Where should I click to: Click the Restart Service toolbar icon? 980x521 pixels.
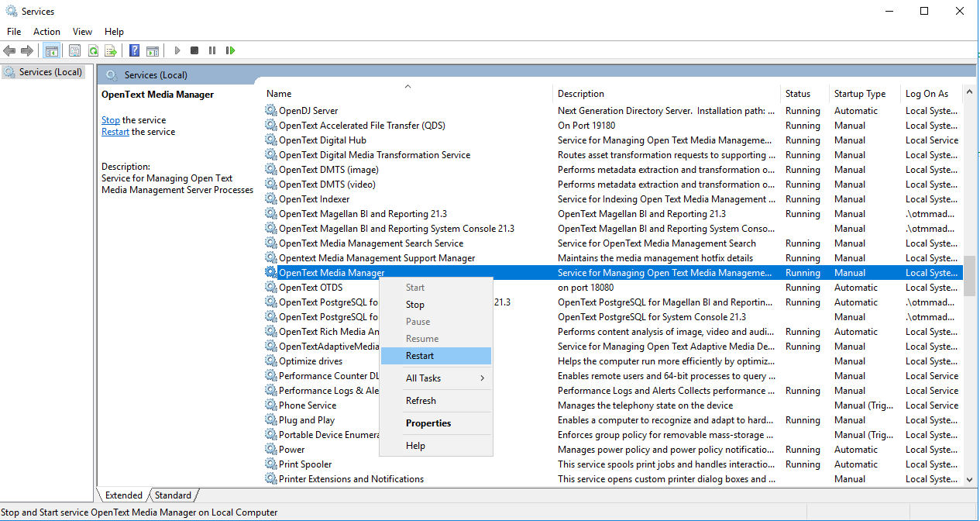tap(231, 50)
